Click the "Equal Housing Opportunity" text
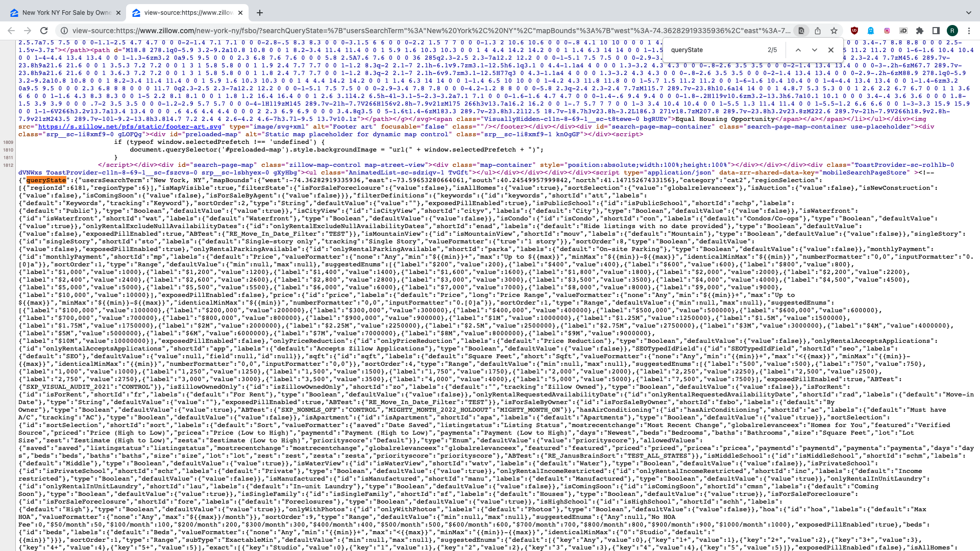 click(x=725, y=119)
